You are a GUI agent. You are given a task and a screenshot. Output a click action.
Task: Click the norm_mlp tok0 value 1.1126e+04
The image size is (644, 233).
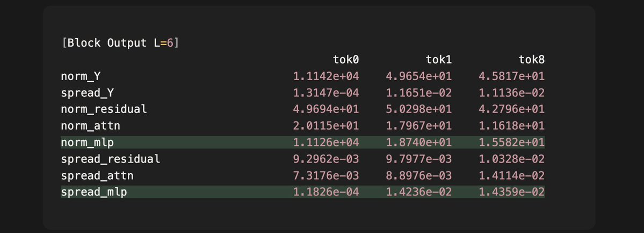[x=326, y=143]
